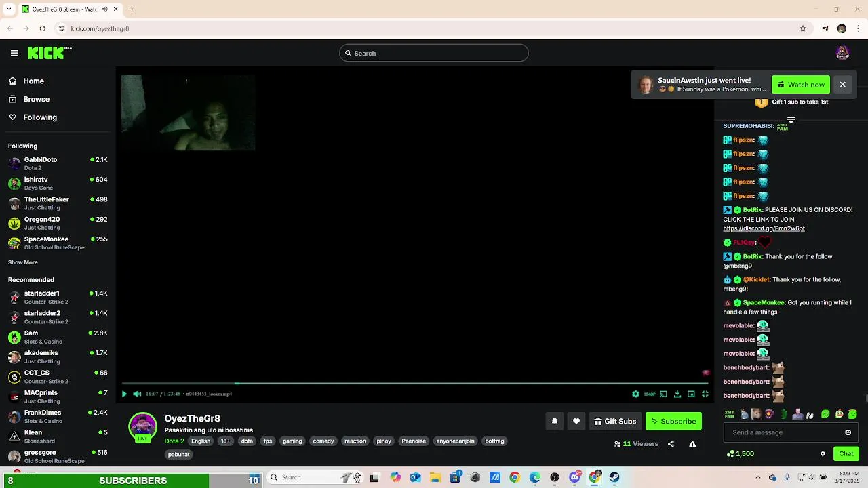Show hidden system tray icons

[758, 477]
